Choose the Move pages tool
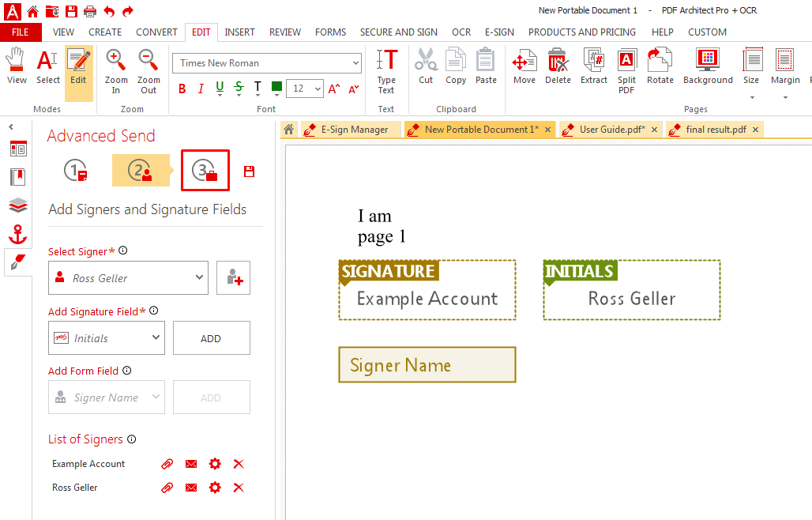 [524, 66]
